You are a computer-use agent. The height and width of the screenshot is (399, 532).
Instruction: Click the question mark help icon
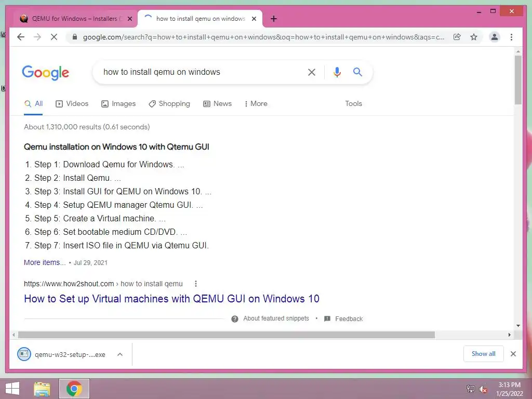(x=234, y=319)
